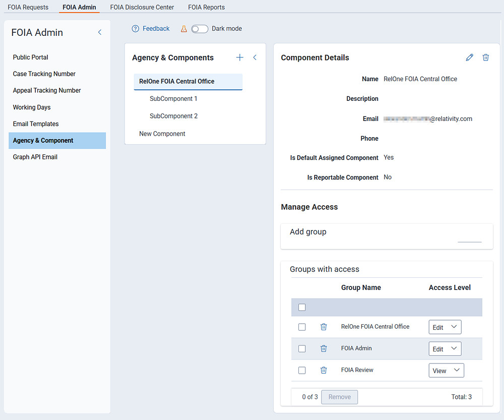Check the FOIA Review group checkbox

click(x=302, y=371)
